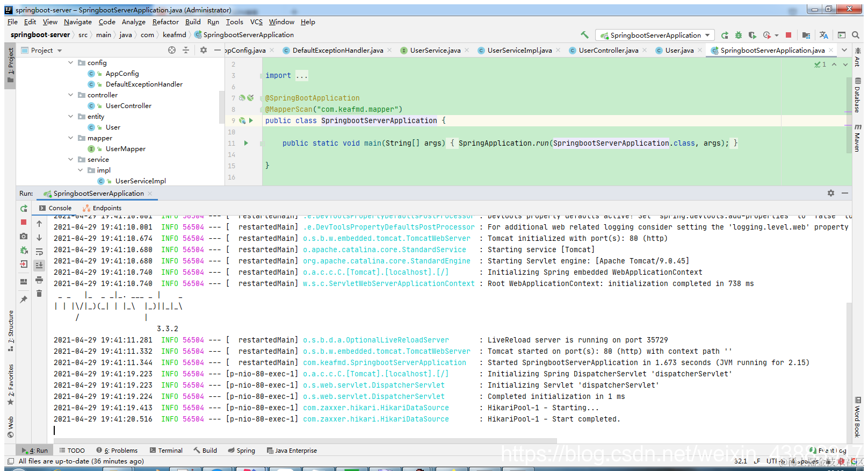Screen dimensions: 868x471
Task: Click the Debug bug icon in toolbar
Action: (739, 35)
